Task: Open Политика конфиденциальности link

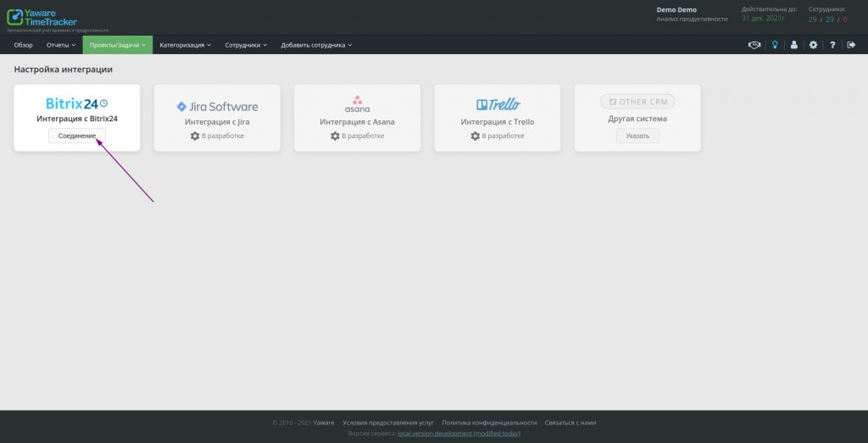Action: [x=489, y=423]
